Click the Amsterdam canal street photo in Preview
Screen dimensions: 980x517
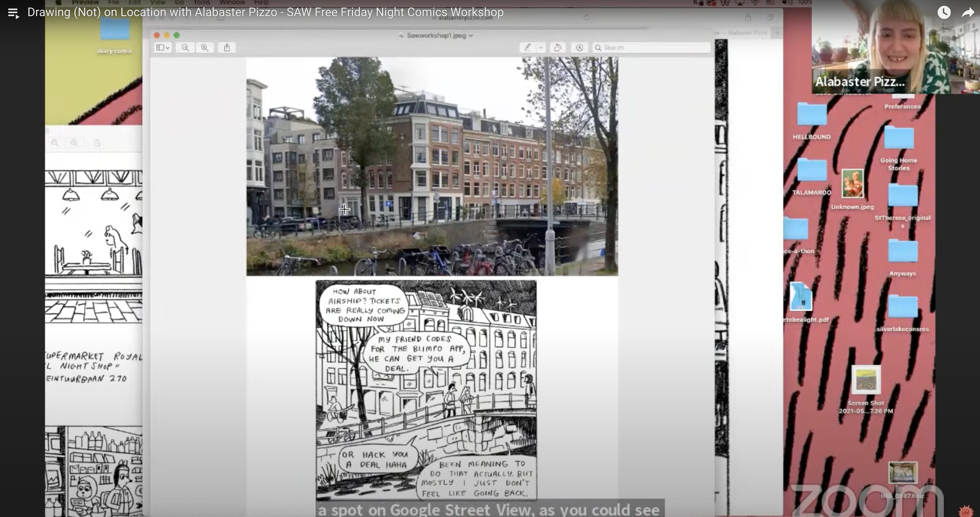(432, 166)
